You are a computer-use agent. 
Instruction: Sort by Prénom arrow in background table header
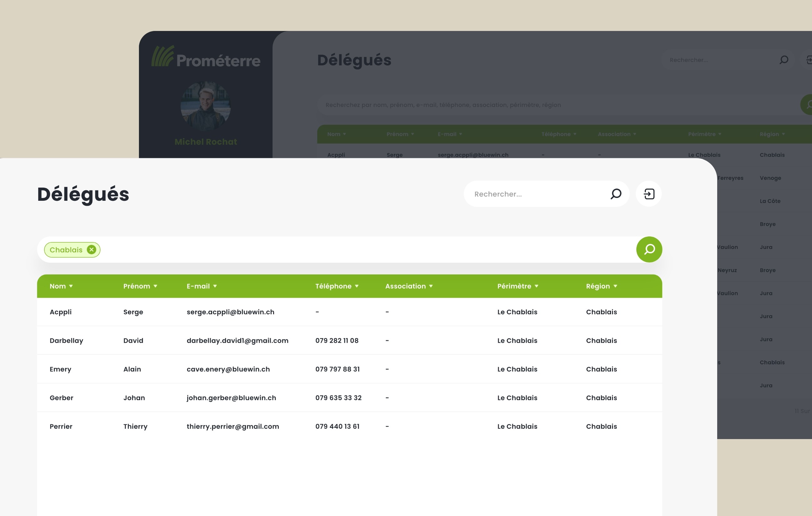pos(412,134)
